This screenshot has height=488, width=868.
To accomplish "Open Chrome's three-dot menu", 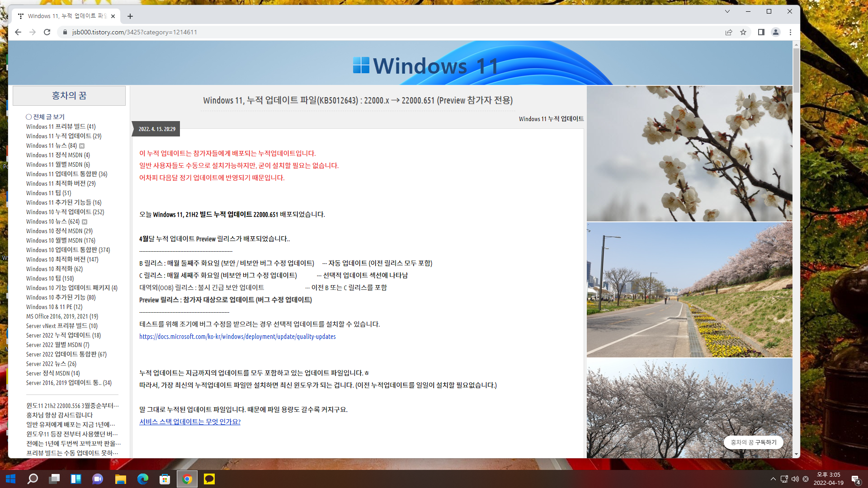I will pos(790,32).
